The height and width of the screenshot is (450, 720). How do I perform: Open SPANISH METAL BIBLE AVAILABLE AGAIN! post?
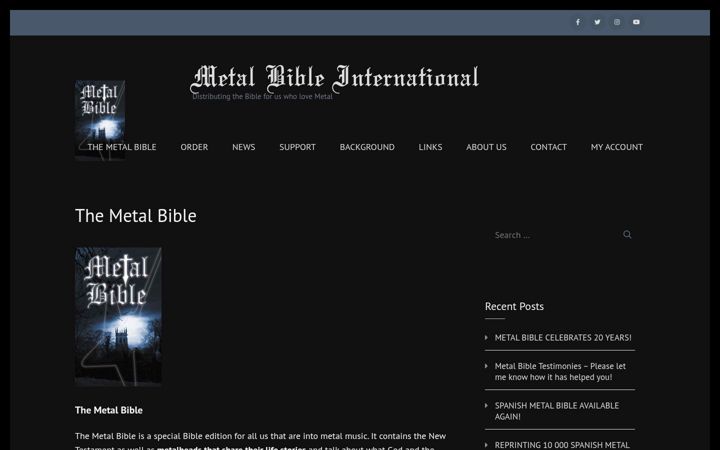(x=557, y=411)
